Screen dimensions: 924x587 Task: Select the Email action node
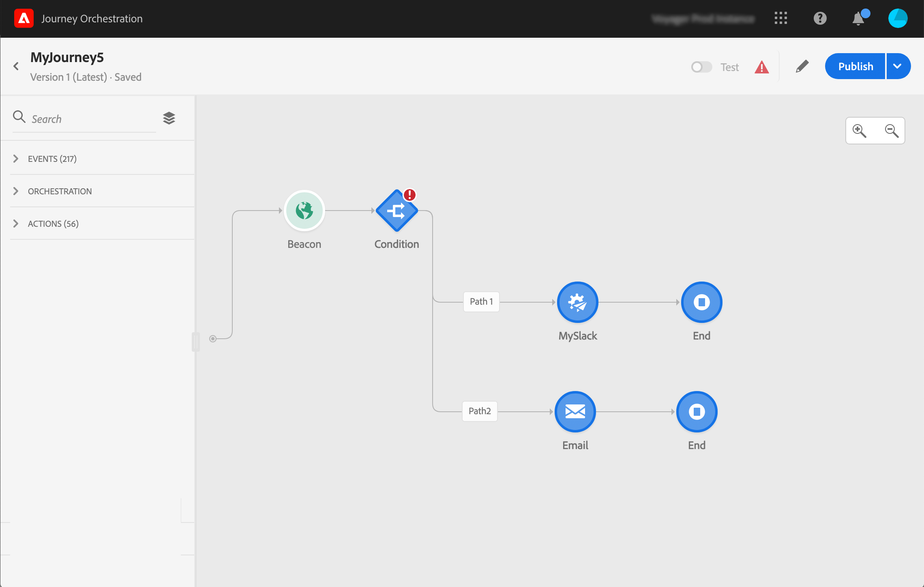pyautogui.click(x=575, y=412)
